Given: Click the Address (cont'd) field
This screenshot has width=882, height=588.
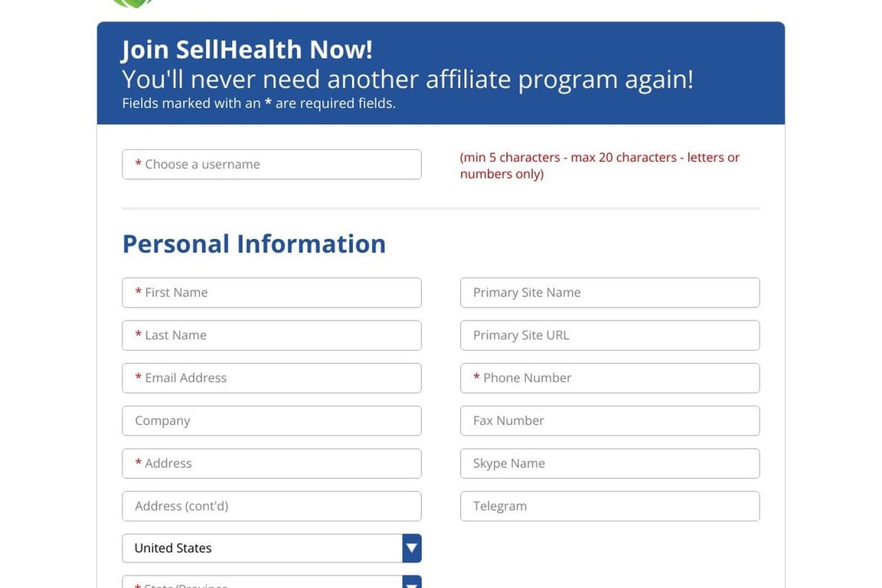Looking at the screenshot, I should click(x=272, y=507).
